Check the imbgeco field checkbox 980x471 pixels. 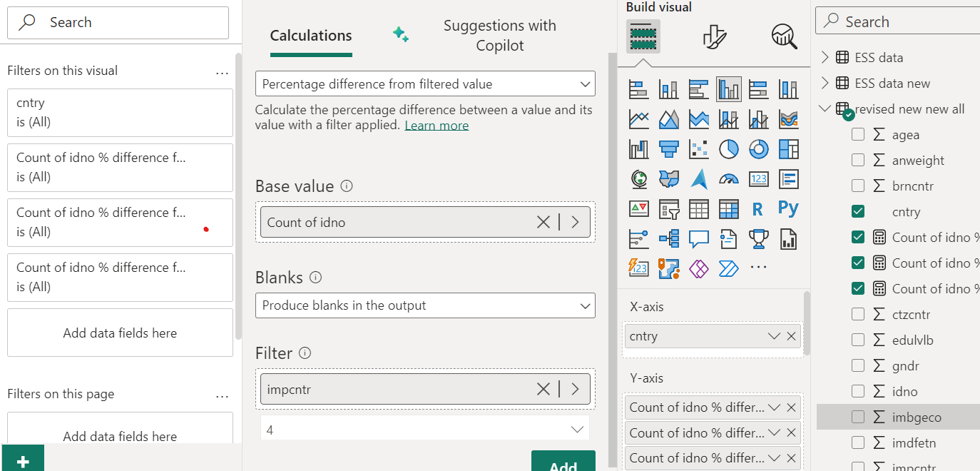click(858, 417)
